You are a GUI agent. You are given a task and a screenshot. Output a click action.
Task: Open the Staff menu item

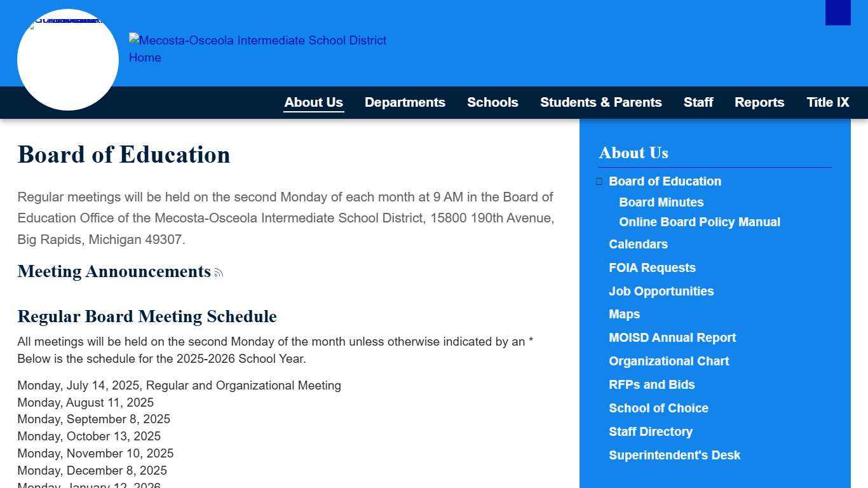click(698, 102)
